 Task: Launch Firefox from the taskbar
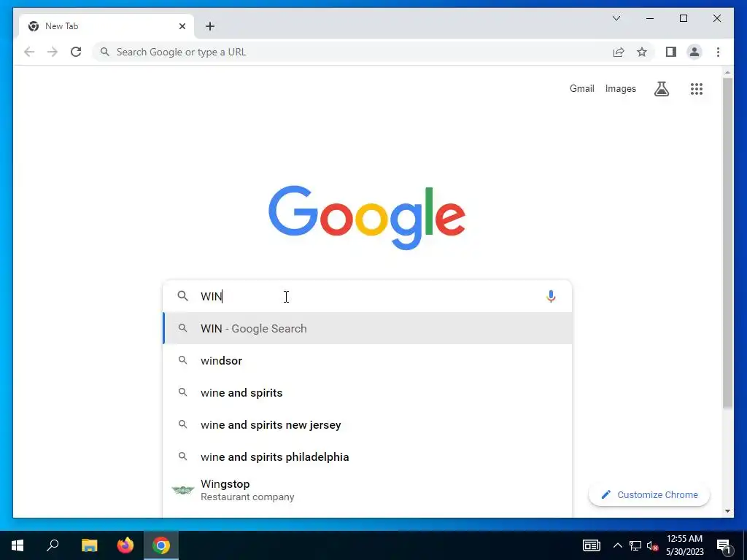point(125,545)
